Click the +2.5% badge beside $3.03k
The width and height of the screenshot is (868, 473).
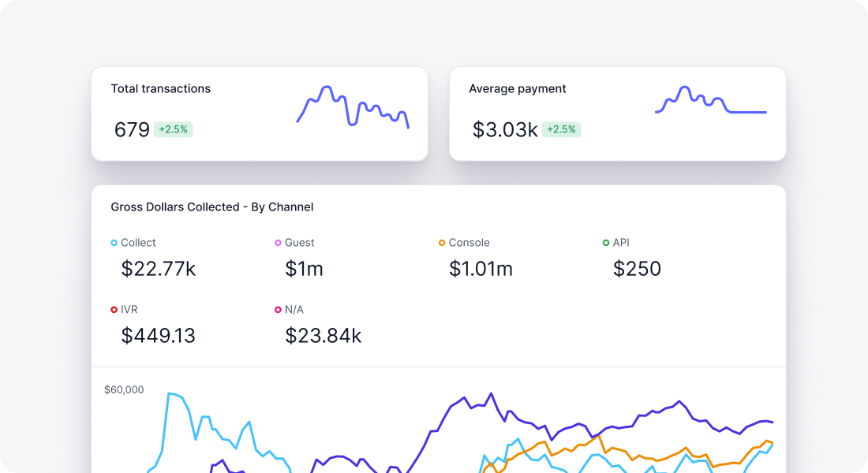pyautogui.click(x=561, y=129)
